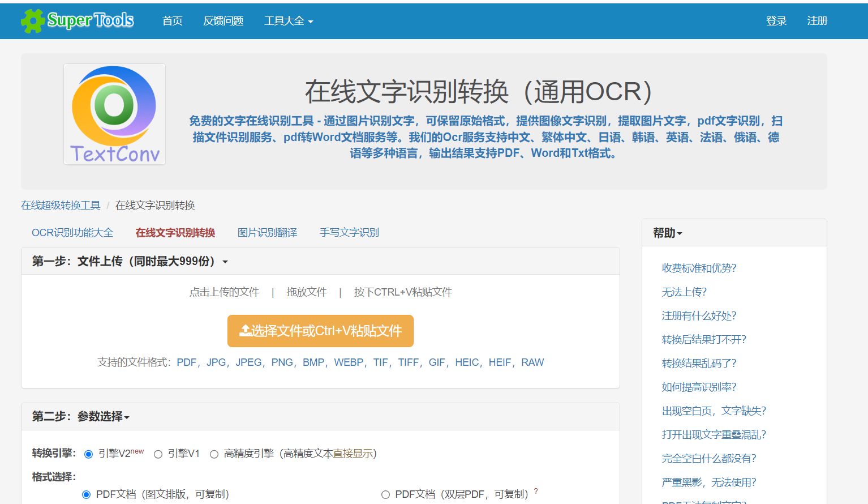Screen dimensions: 868x504
Task: Open the 工具大全 dropdown menu
Action: coord(288,21)
